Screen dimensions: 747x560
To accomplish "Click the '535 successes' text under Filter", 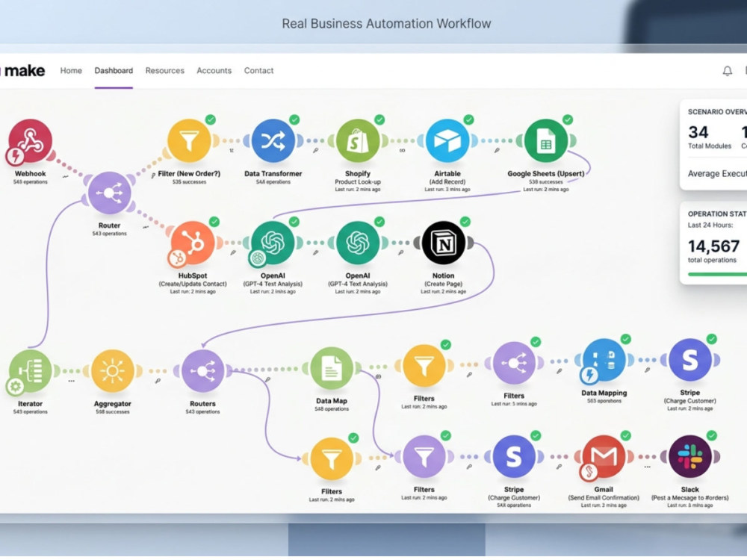I will 189,182.
